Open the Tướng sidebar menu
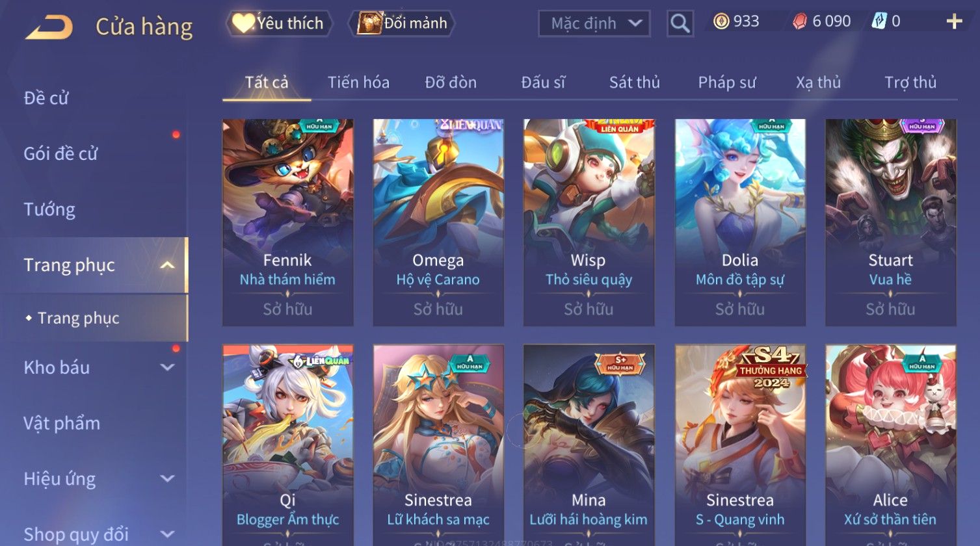 click(49, 209)
